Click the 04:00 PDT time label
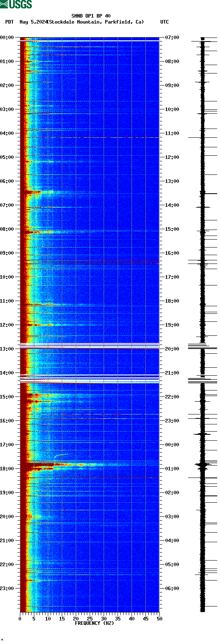The height and width of the screenshot is (644, 220). (7, 133)
